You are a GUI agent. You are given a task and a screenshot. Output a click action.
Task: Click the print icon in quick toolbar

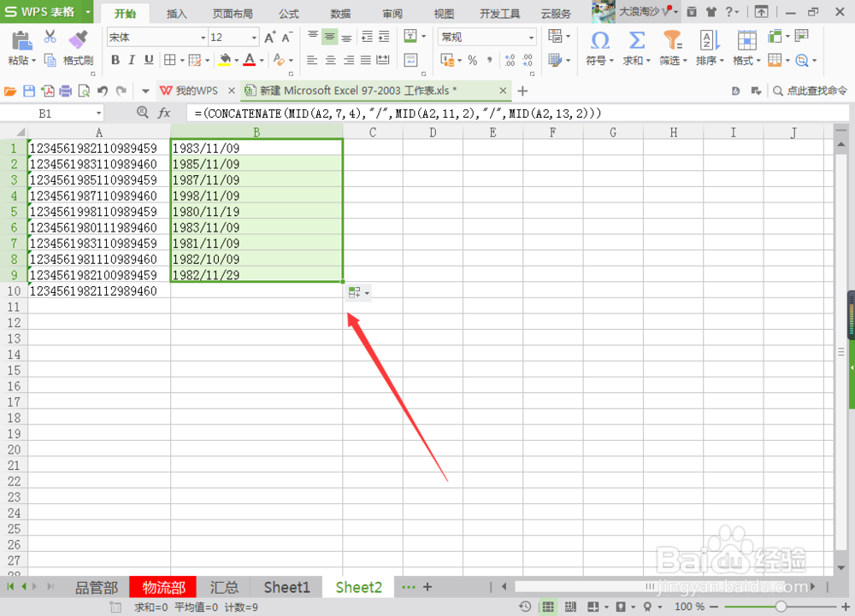coord(66,91)
